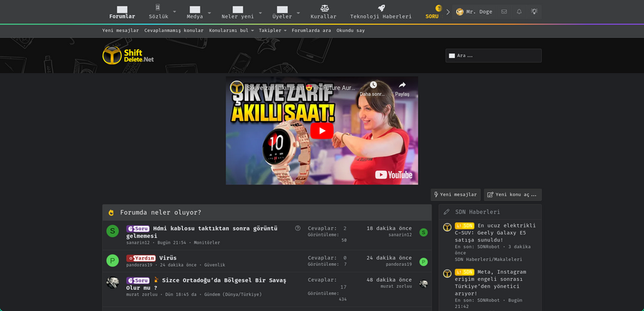This screenshot has height=311, width=644.
Task: Click the right arrow next to SORU
Action: coord(448,12)
